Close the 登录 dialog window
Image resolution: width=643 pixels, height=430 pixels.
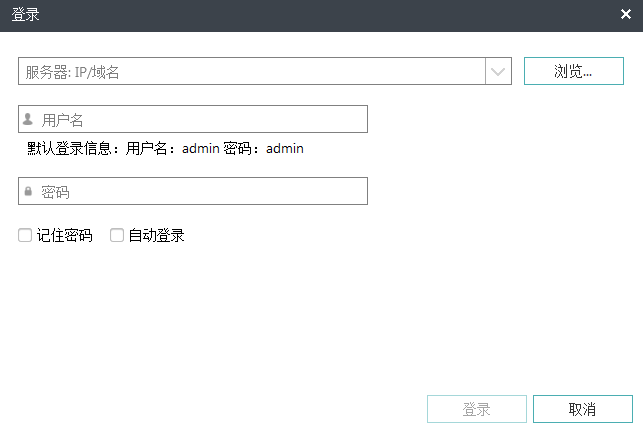coord(626,14)
